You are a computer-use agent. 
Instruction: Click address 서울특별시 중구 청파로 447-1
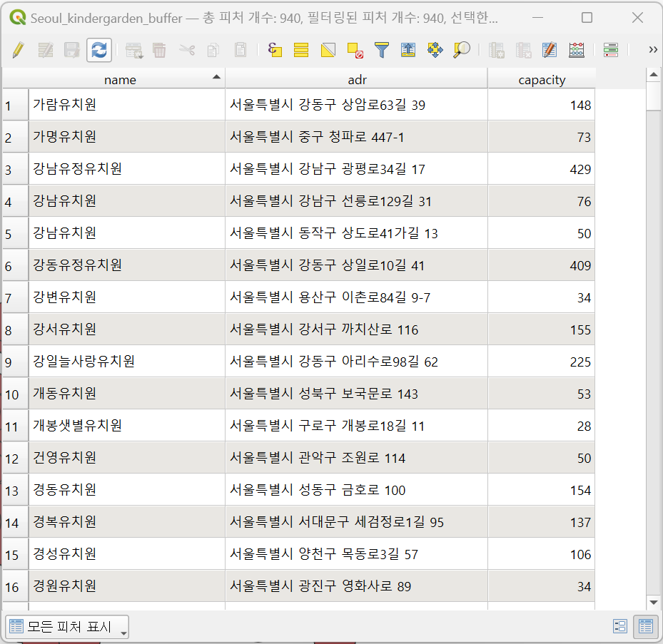pyautogui.click(x=356, y=137)
